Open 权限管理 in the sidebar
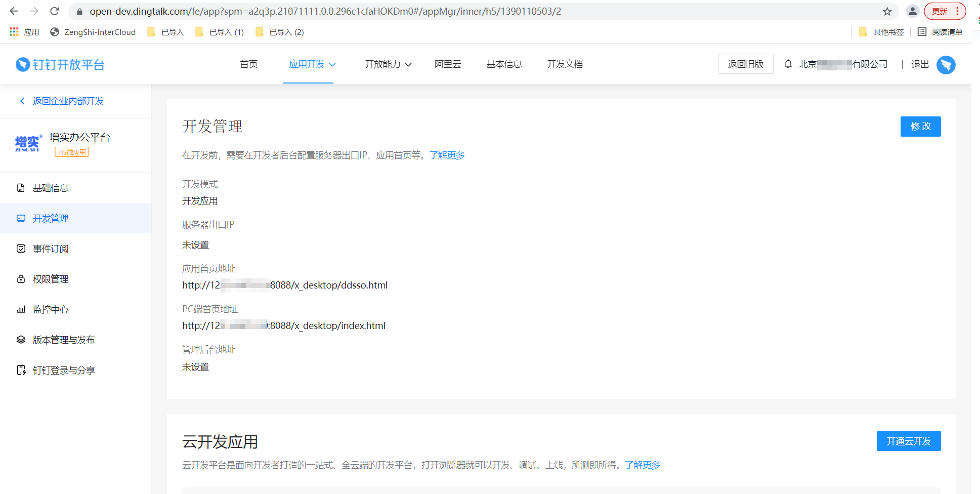Viewport: 980px width, 494px height. (x=51, y=279)
